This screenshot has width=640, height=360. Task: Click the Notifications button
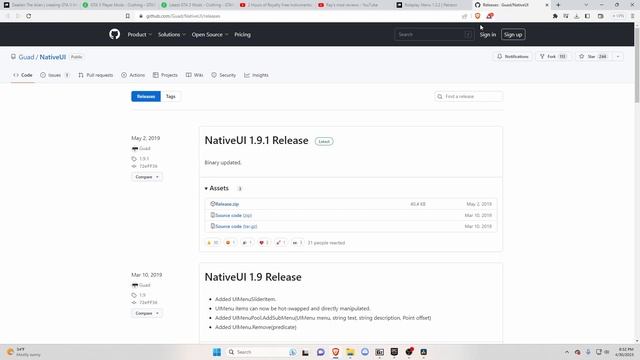(x=513, y=56)
